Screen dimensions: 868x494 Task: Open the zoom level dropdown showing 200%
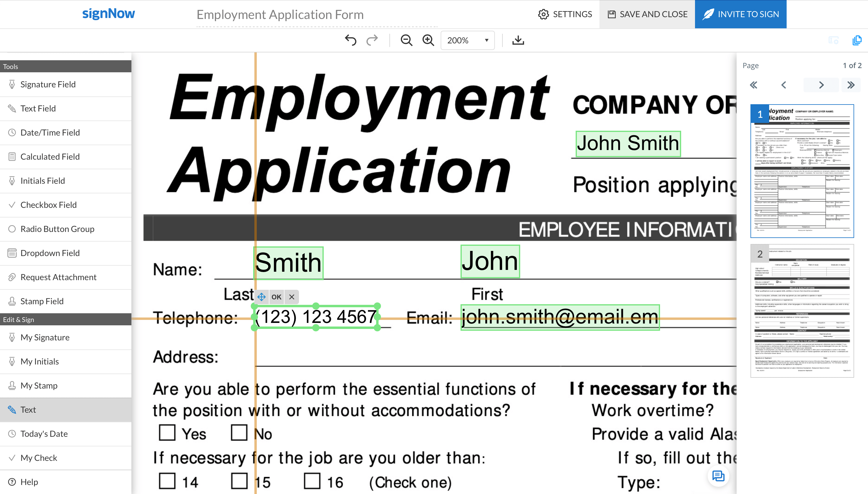coord(467,40)
